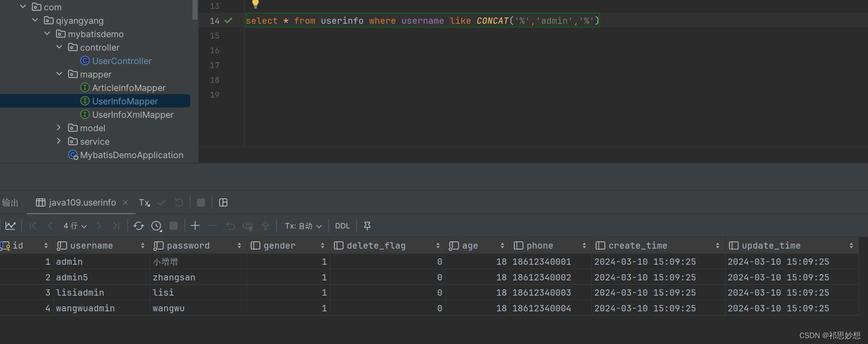
Task: Revert the selected changes
Action: (x=230, y=226)
